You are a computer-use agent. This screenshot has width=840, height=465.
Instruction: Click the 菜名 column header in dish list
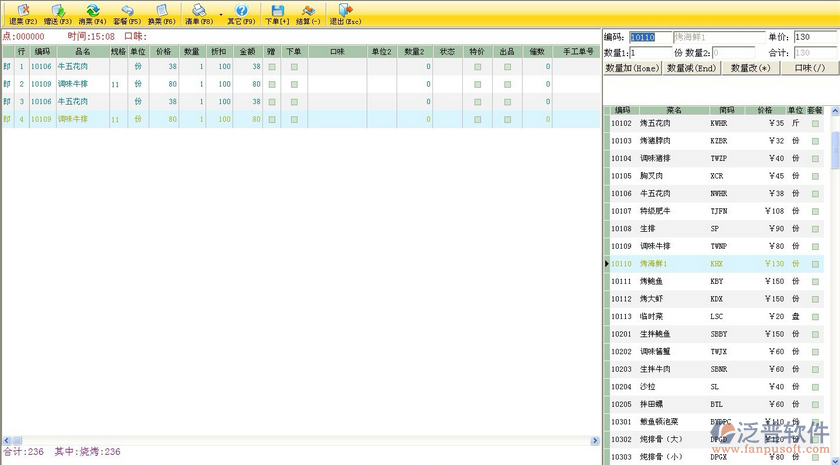coord(674,110)
